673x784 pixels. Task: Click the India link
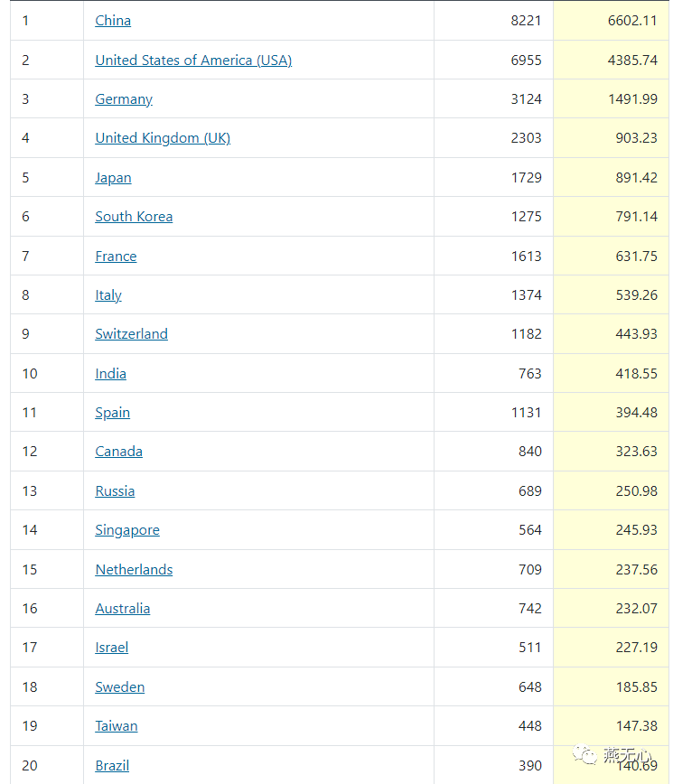pyautogui.click(x=110, y=374)
